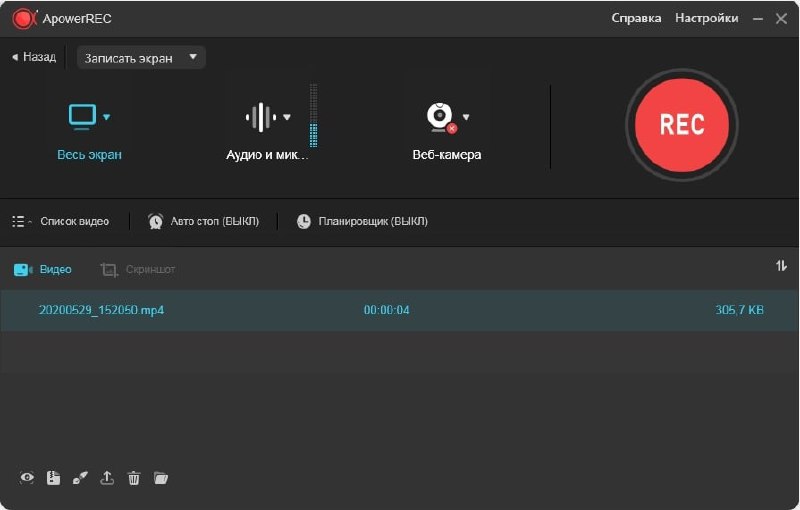Compress video with the zip file icon

tap(53, 478)
